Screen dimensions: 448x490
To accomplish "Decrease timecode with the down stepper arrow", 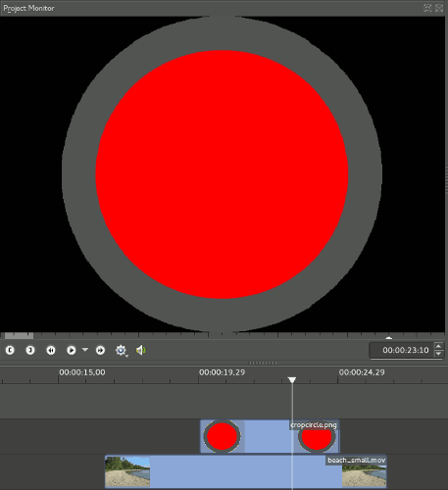I will (x=439, y=354).
